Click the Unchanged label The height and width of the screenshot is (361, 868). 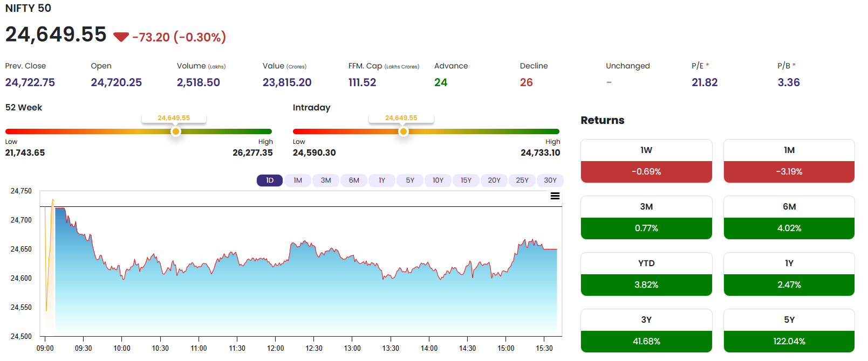(x=628, y=66)
